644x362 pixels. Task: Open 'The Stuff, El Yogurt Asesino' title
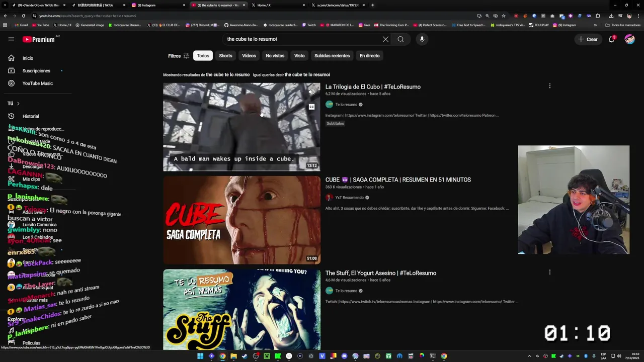380,273
